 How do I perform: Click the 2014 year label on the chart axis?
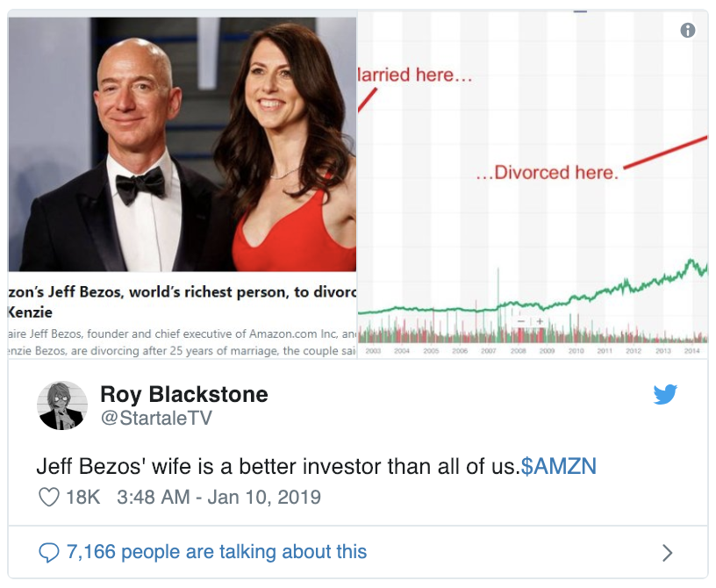coord(692,350)
